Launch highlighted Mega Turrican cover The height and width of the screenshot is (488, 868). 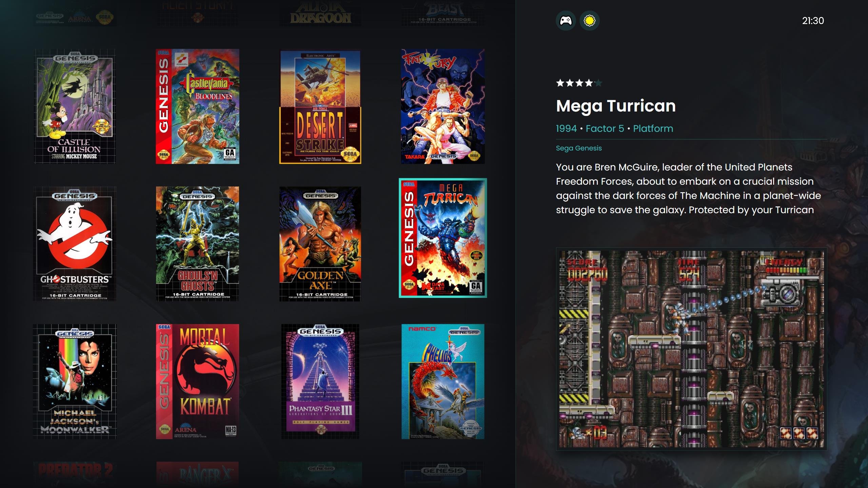[x=443, y=238]
